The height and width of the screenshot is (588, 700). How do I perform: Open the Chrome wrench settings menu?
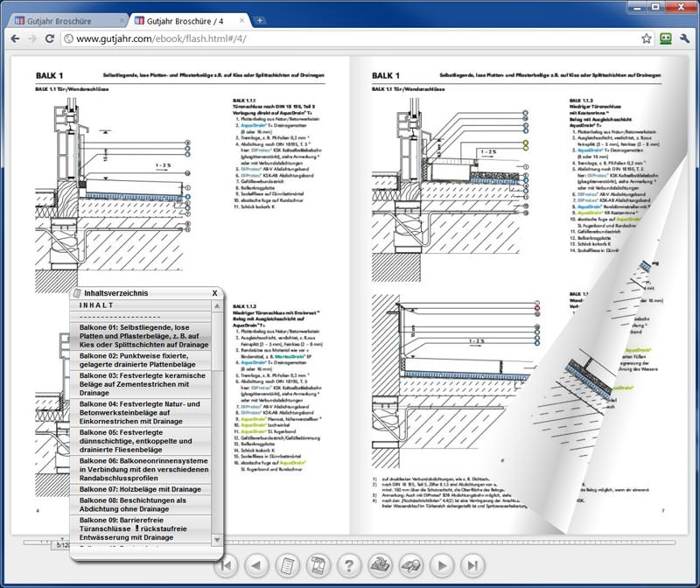pos(685,38)
